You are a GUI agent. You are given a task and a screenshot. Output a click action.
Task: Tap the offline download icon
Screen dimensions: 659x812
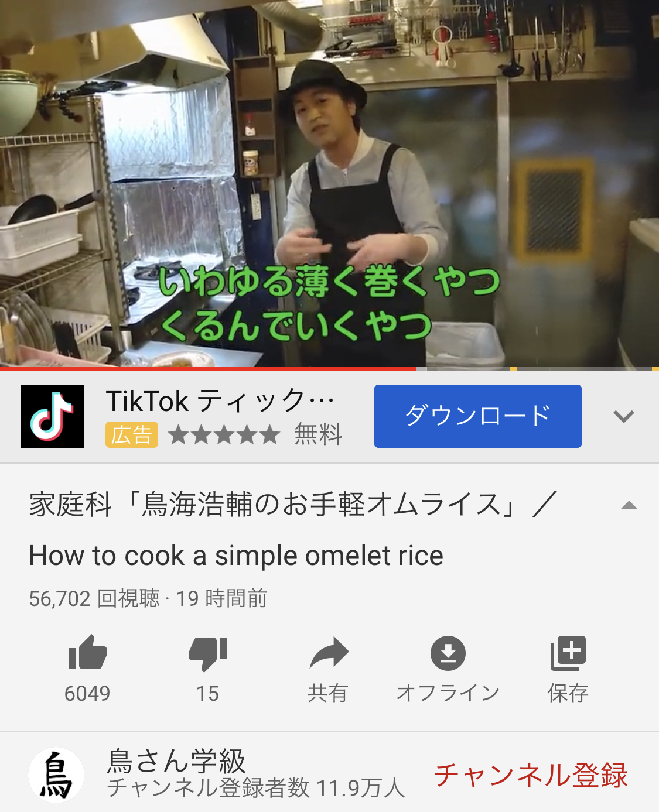[448, 653]
